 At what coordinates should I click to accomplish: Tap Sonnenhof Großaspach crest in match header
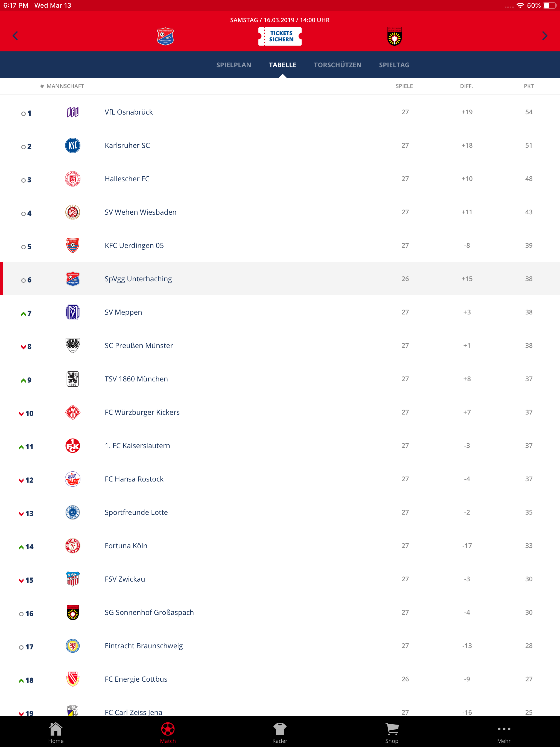(x=395, y=36)
